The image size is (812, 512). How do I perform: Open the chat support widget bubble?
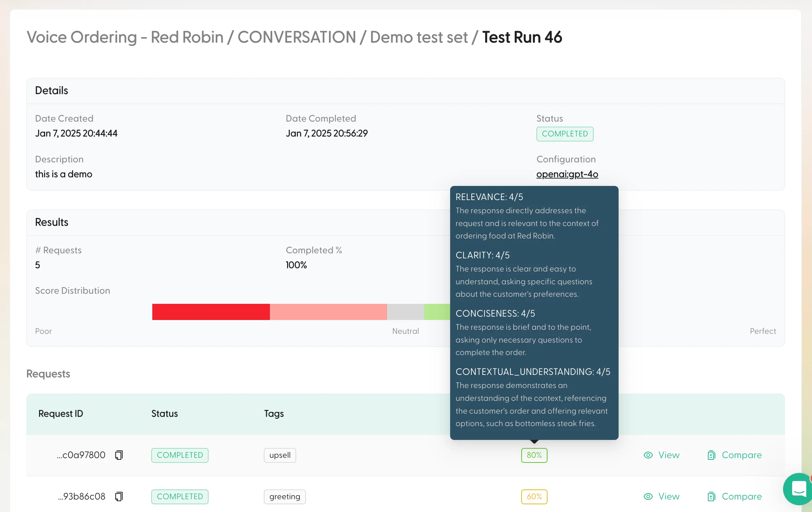[798, 489]
